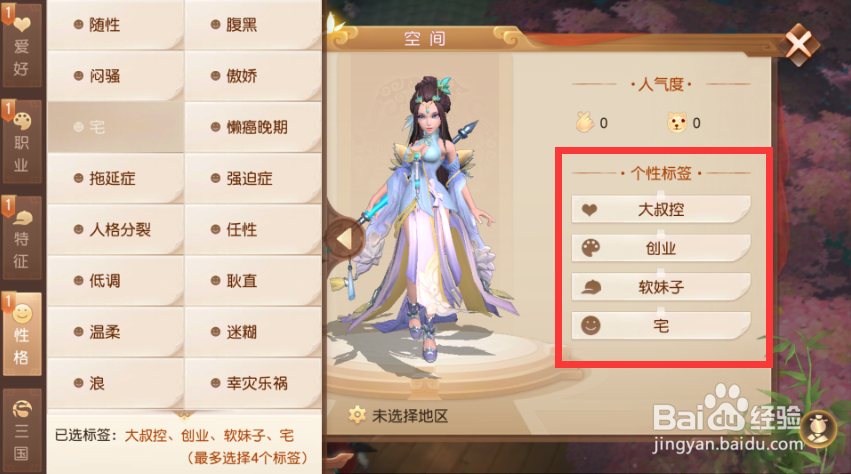Open the 特征 category tab
Viewport: 851px width, 474px height.
[21, 238]
